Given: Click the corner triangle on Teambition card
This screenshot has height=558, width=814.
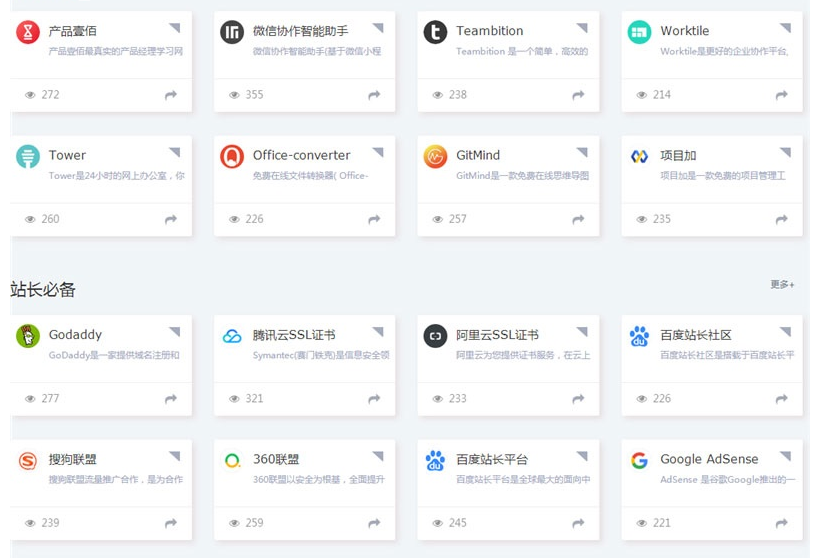Looking at the screenshot, I should (x=583, y=27).
